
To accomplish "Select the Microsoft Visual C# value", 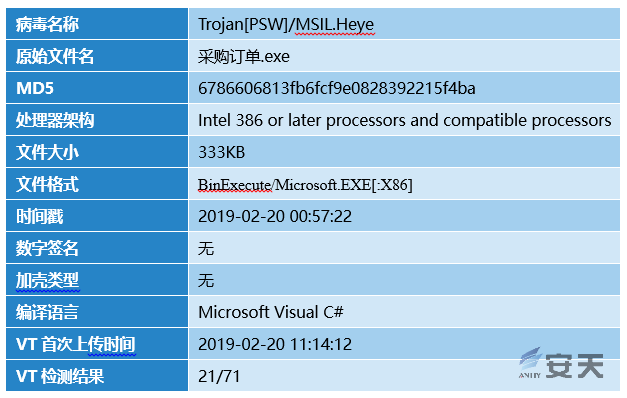I will (x=271, y=312).
